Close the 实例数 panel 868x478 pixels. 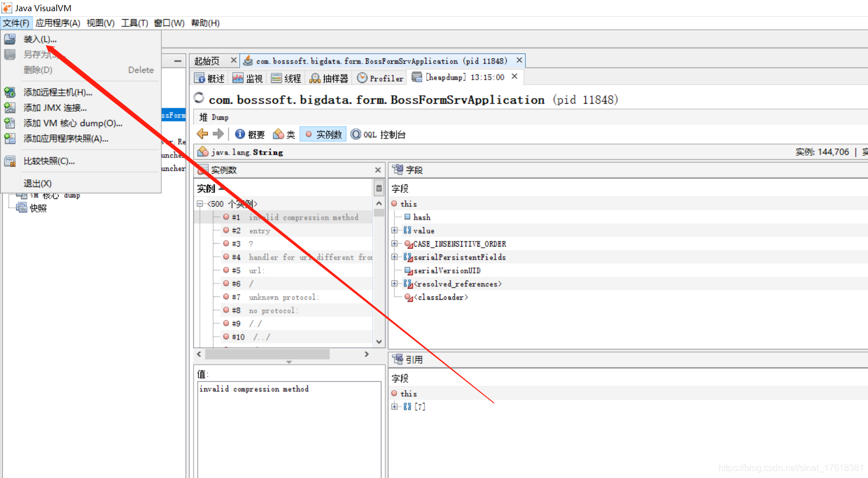(x=378, y=170)
